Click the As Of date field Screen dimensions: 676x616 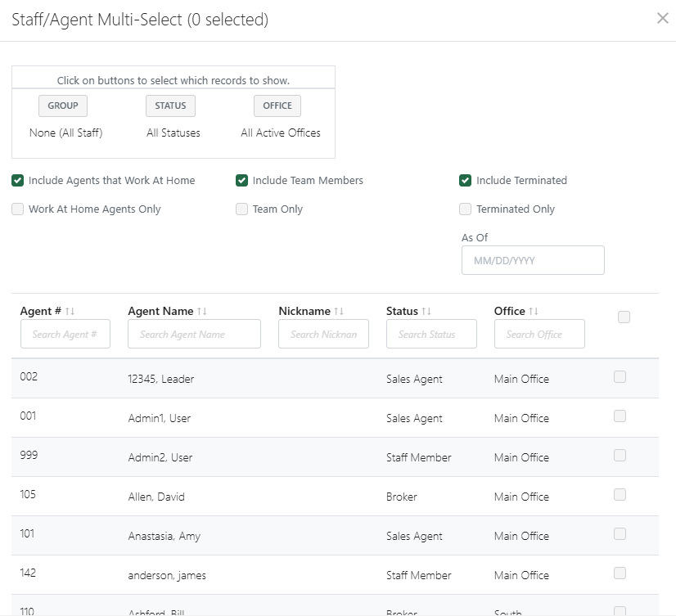click(533, 259)
